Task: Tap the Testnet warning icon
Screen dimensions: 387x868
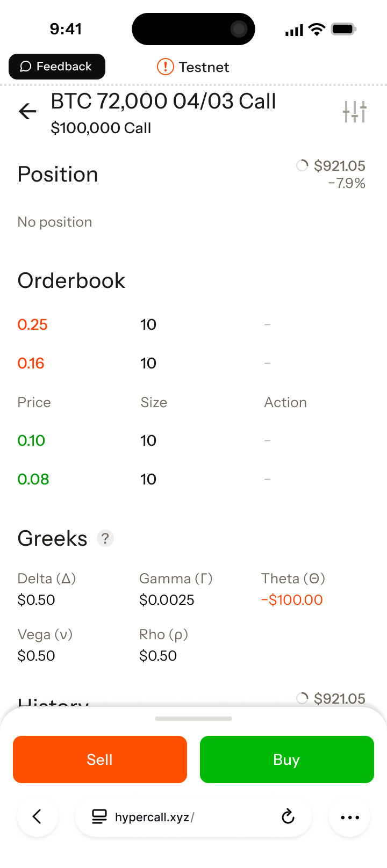Action: click(165, 67)
